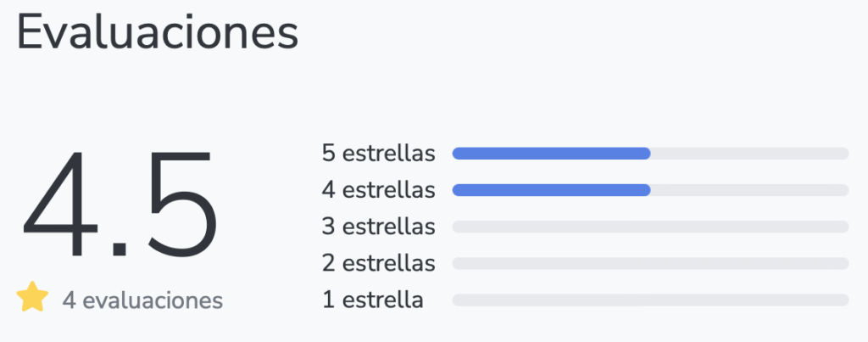
Task: Click the empty 1 estrella progress bar
Action: click(x=650, y=300)
